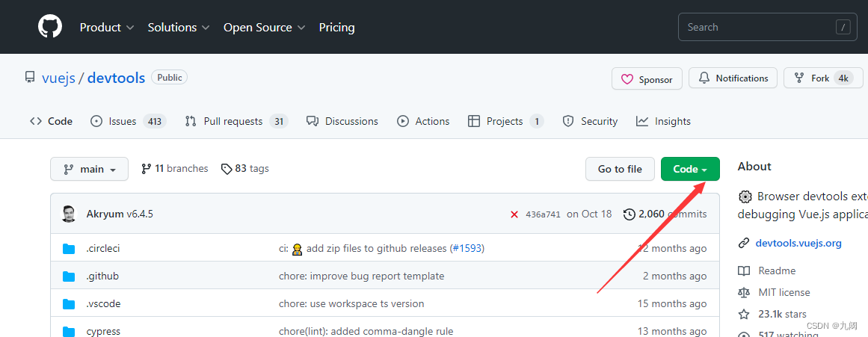This screenshot has width=868, height=337.
Task: Open the devtools repository link
Action: [x=116, y=78]
